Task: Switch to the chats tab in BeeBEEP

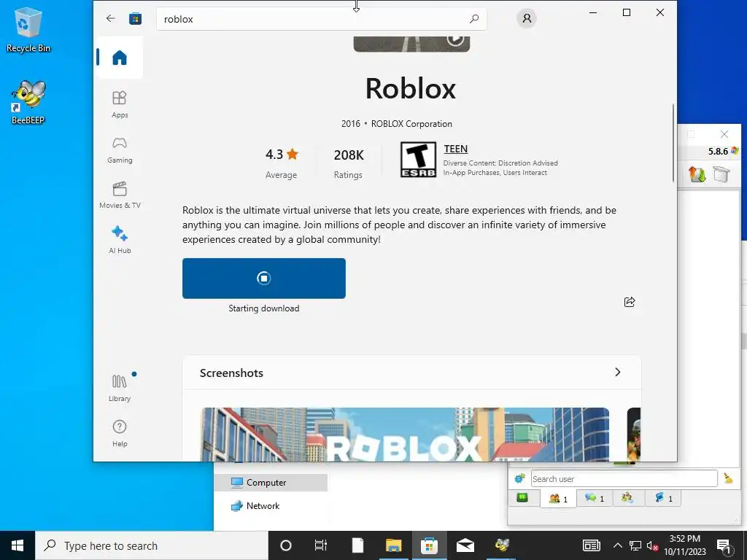Action: pyautogui.click(x=594, y=498)
